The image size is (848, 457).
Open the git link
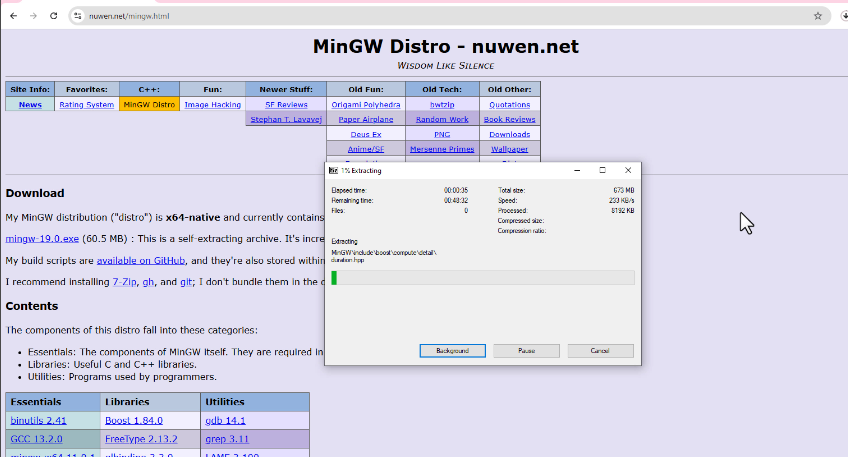coord(186,282)
